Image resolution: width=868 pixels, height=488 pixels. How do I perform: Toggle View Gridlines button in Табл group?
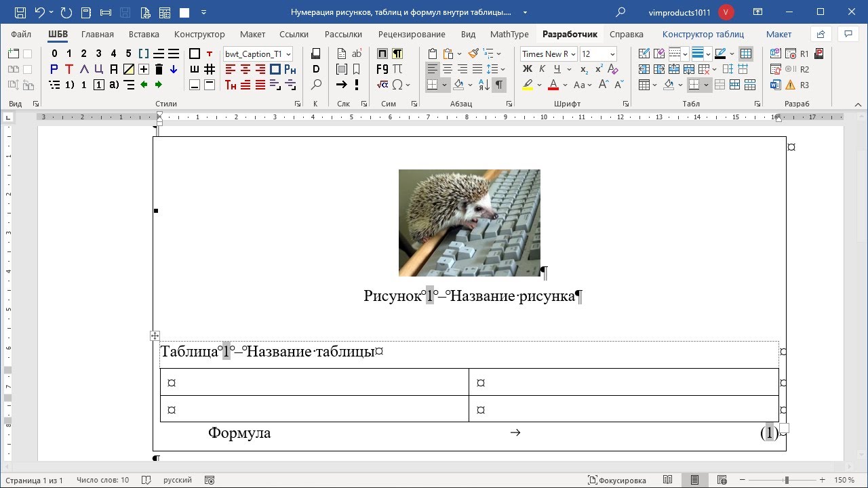(x=746, y=54)
